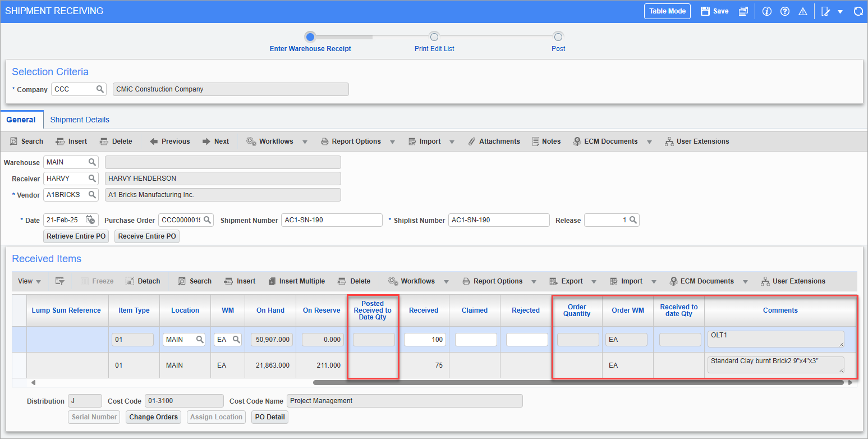Expand Import dropdown in General toolbar
The width and height of the screenshot is (868, 439).
(x=452, y=142)
